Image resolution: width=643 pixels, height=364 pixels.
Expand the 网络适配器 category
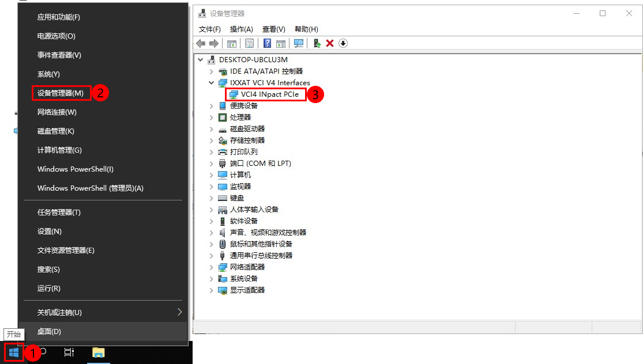210,267
